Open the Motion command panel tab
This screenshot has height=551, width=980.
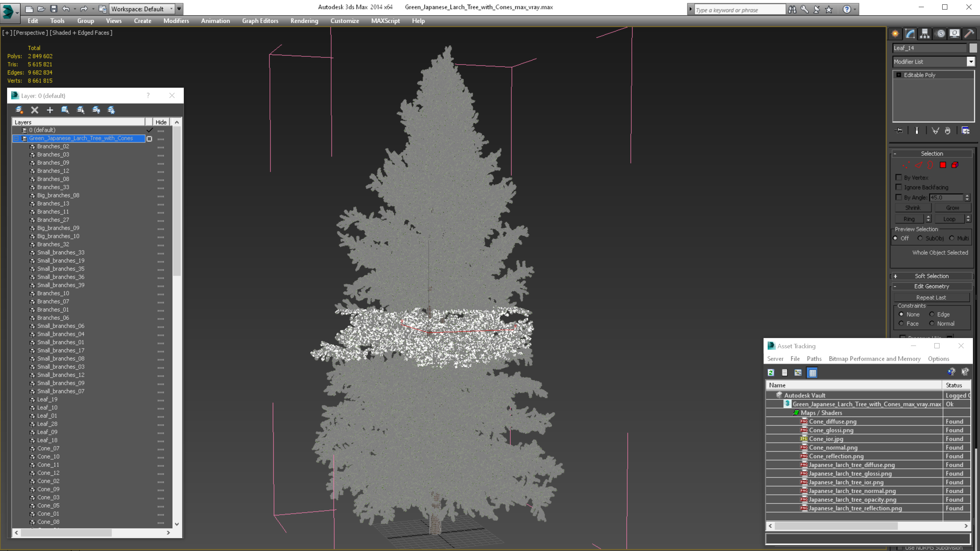coord(940,34)
